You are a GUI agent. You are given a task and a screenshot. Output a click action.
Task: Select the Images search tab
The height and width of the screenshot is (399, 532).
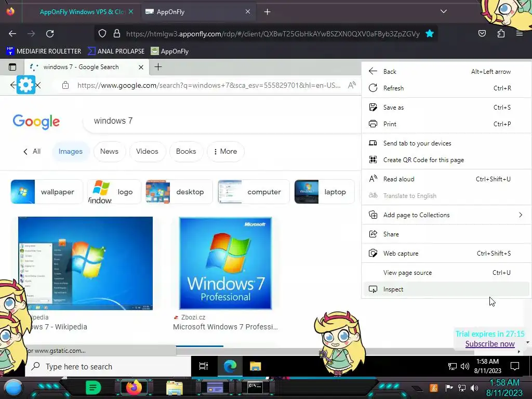point(71,151)
